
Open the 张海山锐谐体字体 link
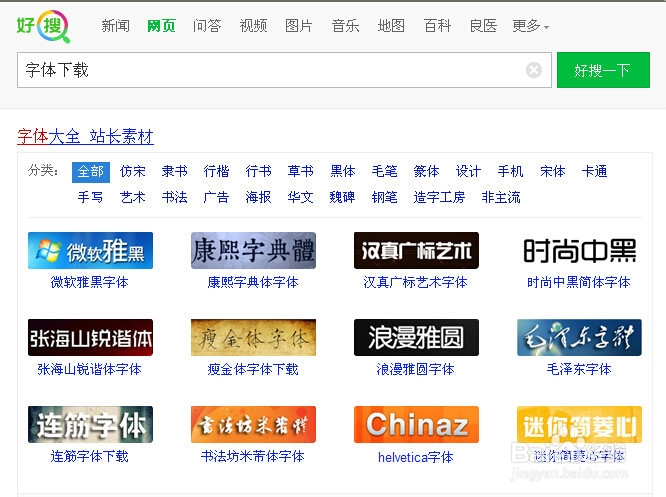[90, 370]
